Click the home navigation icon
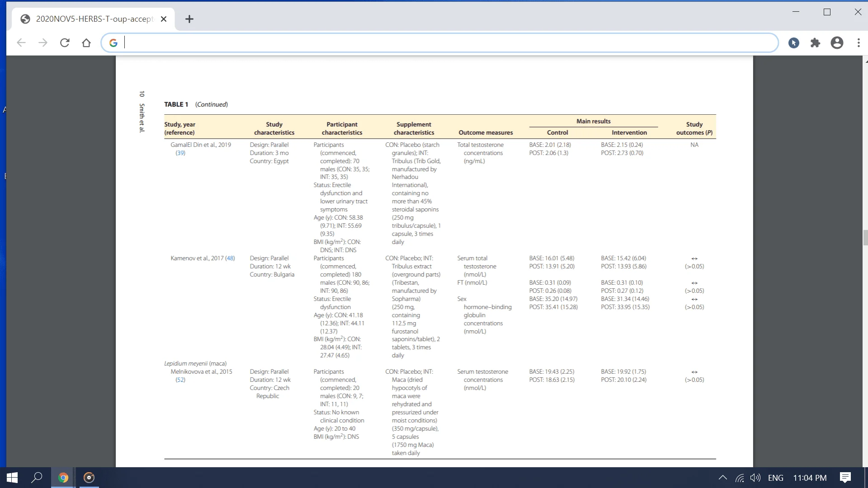 [x=86, y=42]
